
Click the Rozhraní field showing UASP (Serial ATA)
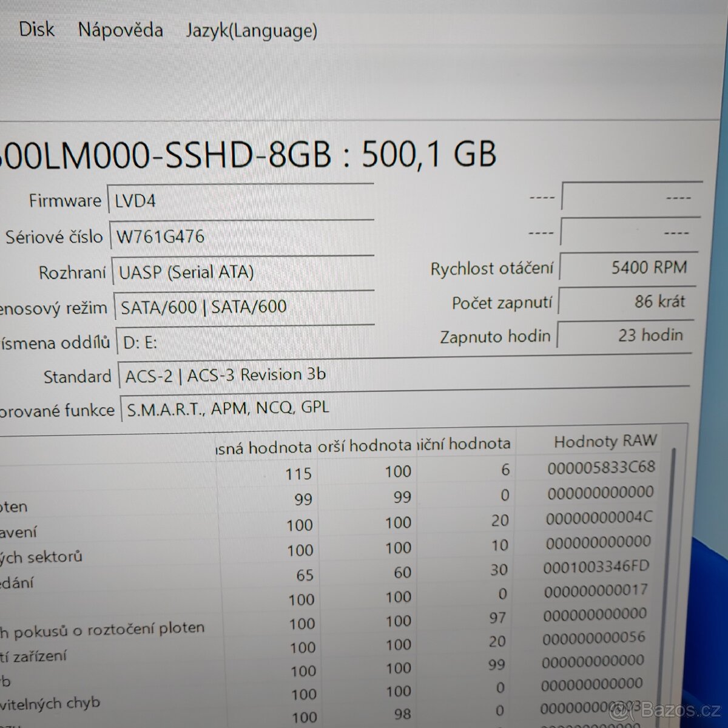click(x=243, y=272)
